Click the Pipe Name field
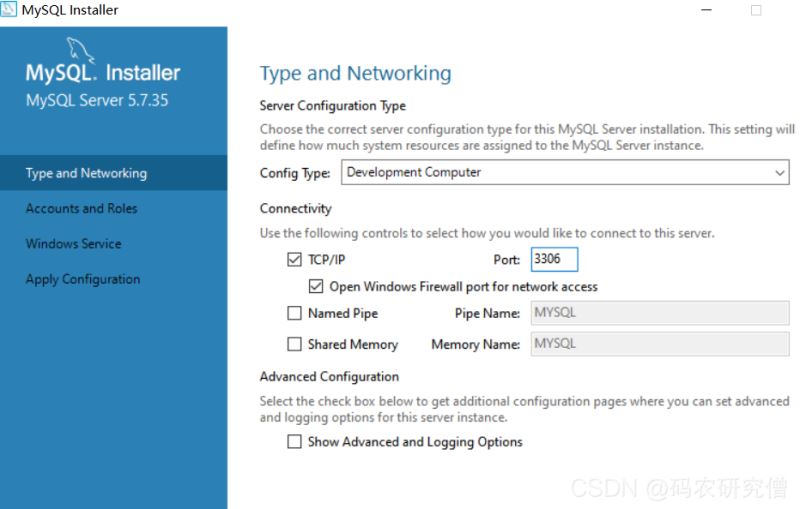 click(660, 313)
